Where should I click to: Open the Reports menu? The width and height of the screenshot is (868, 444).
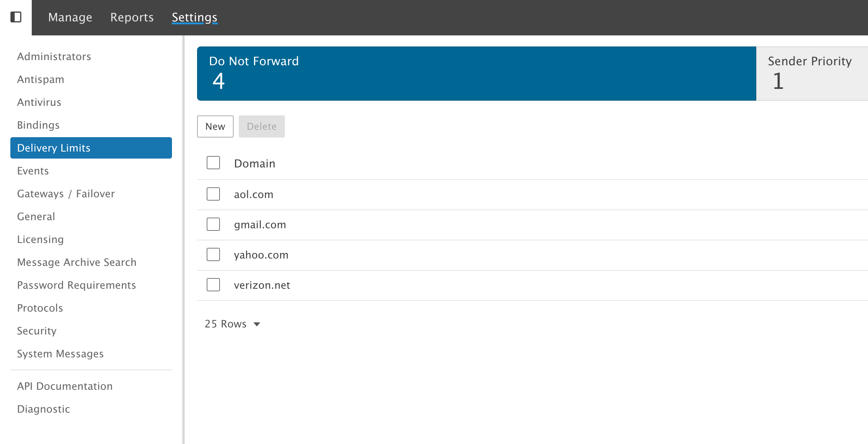(132, 17)
